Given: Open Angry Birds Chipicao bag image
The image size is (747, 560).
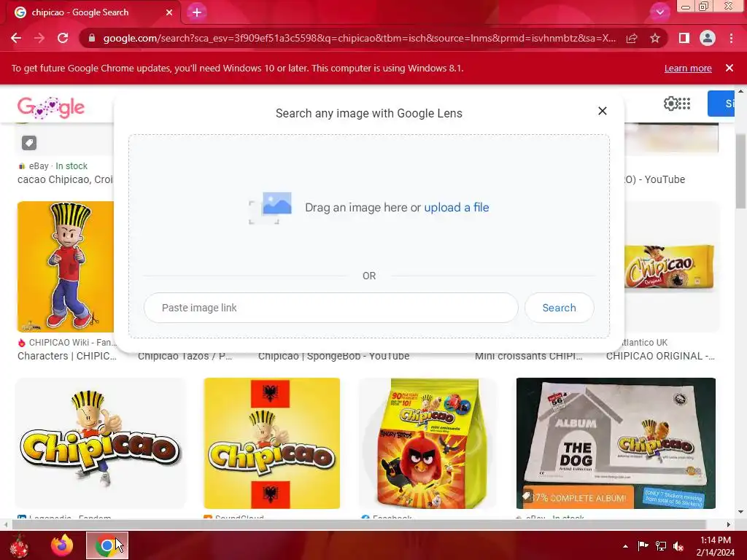Looking at the screenshot, I should pos(427,443).
